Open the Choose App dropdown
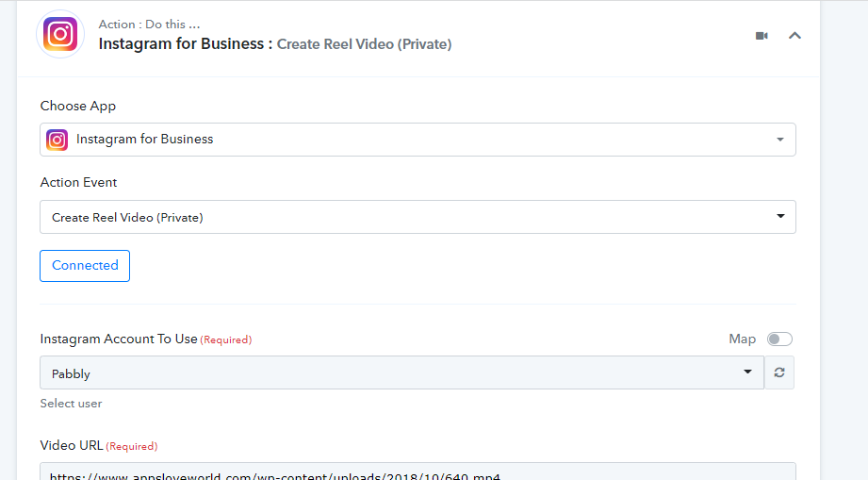Image resolution: width=868 pixels, height=480 pixels. (x=418, y=140)
